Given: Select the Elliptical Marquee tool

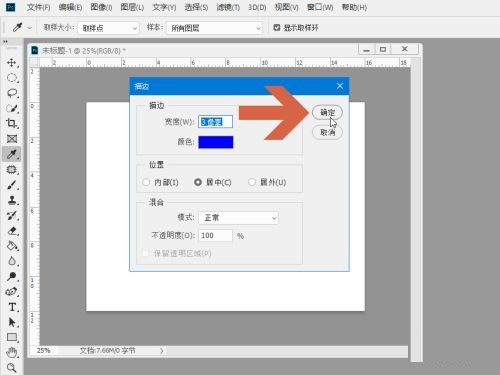Looking at the screenshot, I should pos(12,78).
